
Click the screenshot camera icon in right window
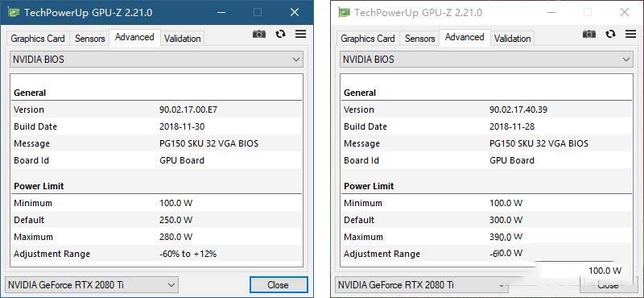pos(589,34)
